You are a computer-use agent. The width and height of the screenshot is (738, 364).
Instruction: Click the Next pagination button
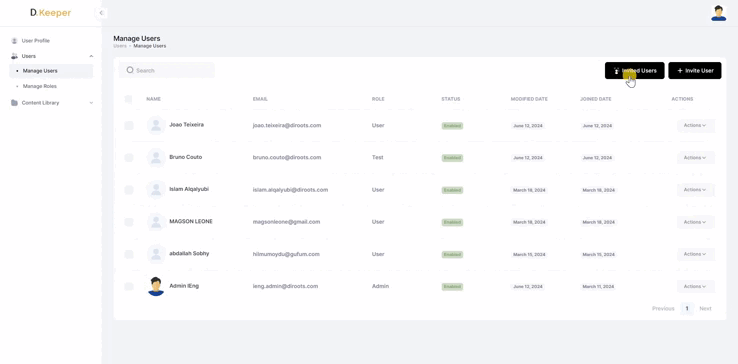click(705, 308)
